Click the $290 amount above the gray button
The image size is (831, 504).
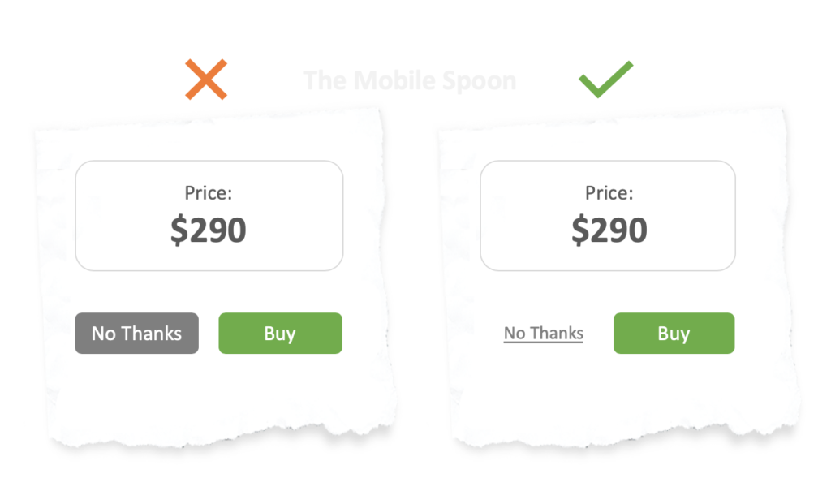point(209,230)
